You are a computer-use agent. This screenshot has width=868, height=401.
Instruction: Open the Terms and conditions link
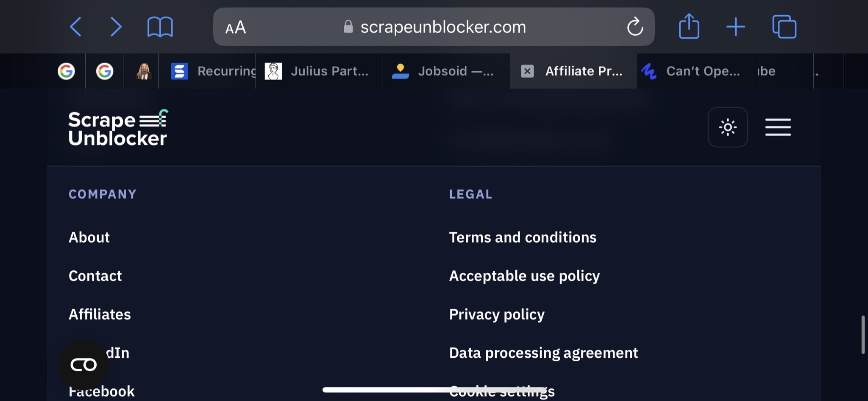coord(523,237)
